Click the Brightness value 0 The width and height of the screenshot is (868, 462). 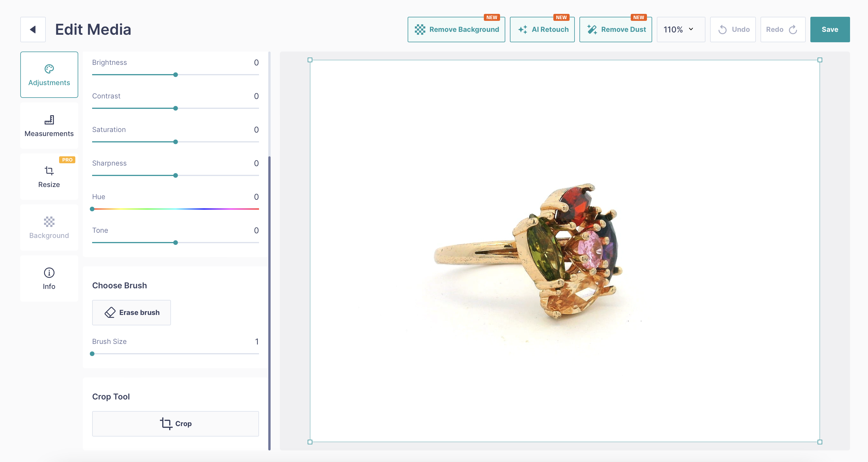tap(256, 63)
